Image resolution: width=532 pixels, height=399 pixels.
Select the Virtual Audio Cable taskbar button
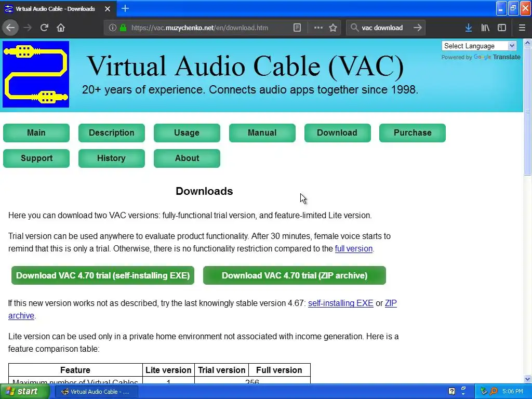[x=97, y=392]
